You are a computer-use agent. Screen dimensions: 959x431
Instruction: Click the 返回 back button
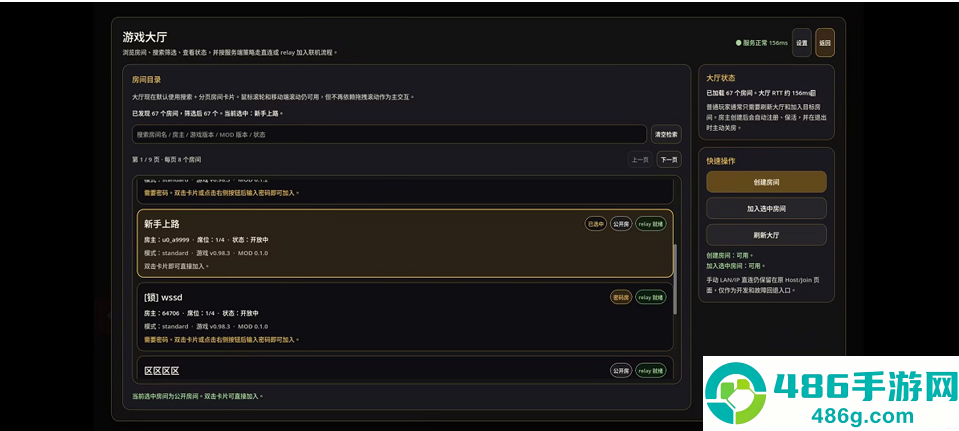[824, 43]
